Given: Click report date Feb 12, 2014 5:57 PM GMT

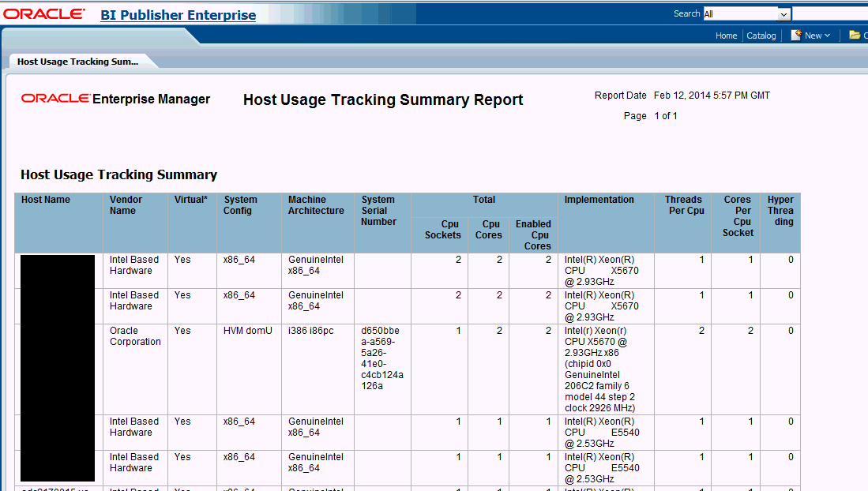Looking at the screenshot, I should point(712,96).
